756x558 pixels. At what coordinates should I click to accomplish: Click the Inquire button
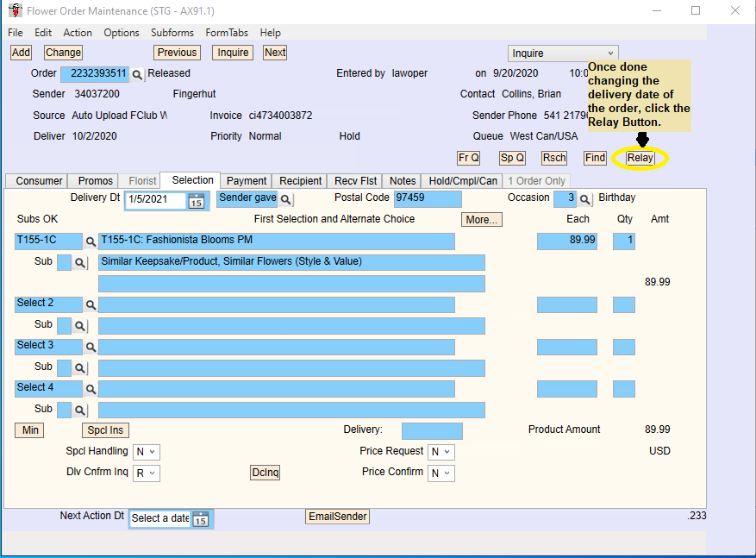coord(233,53)
